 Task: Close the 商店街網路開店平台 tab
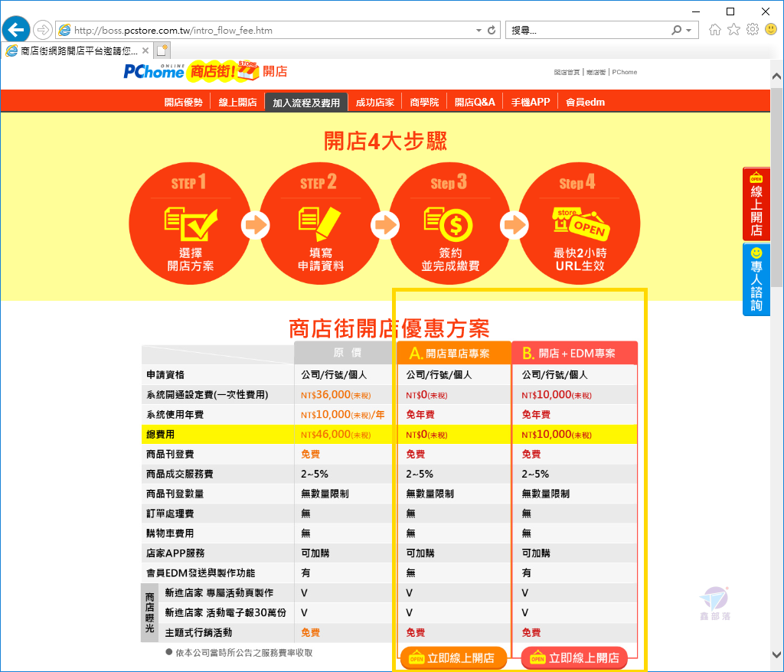[x=145, y=51]
